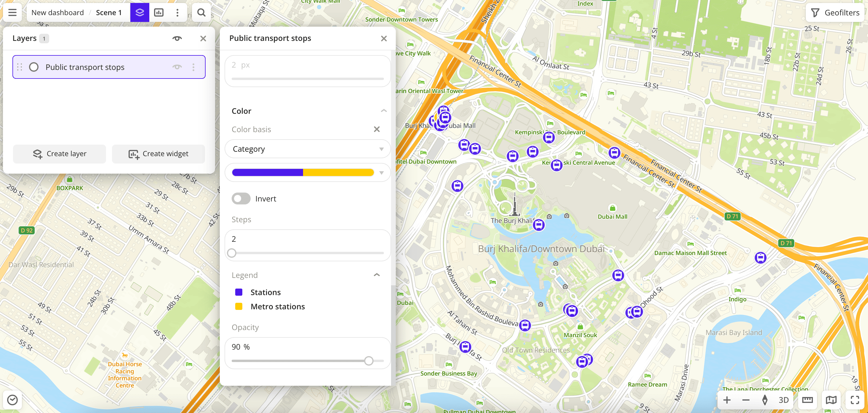Click the Create layer button

[x=60, y=154]
